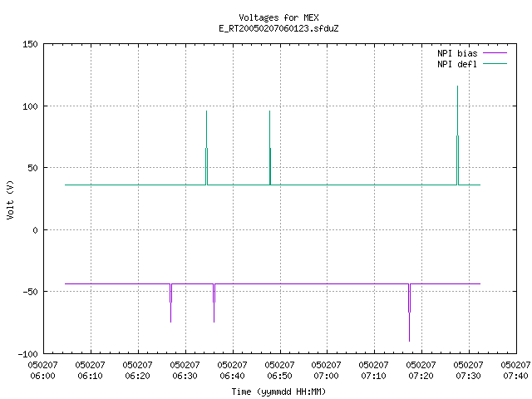Click the deepest purple bias dip near 07:17
Image resolution: width=532 pixels, height=399 pixels.
point(410,313)
